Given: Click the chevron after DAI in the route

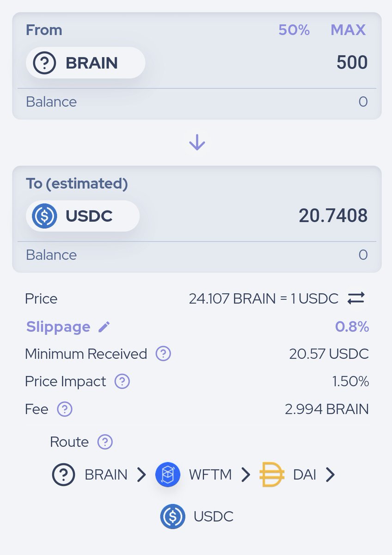Looking at the screenshot, I should pos(330,475).
